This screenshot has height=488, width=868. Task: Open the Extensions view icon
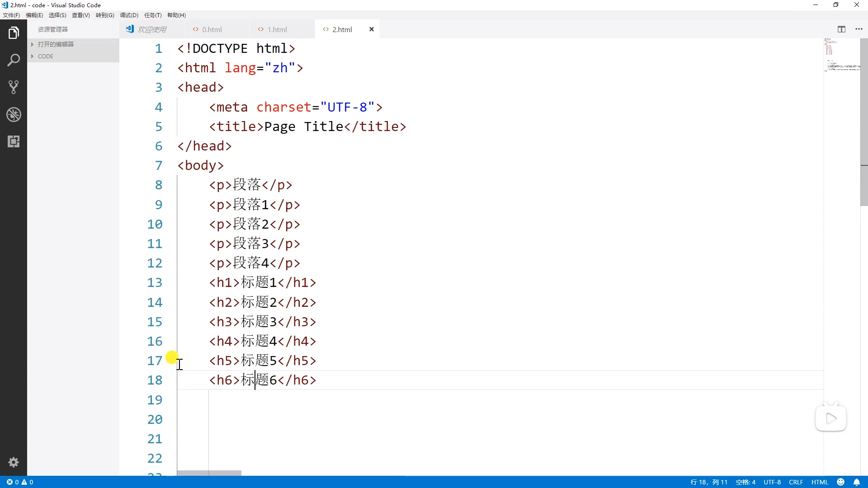(x=14, y=141)
